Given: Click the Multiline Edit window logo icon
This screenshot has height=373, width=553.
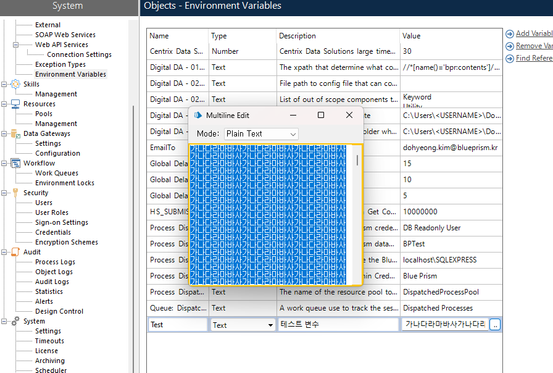Looking at the screenshot, I should pyautogui.click(x=198, y=115).
